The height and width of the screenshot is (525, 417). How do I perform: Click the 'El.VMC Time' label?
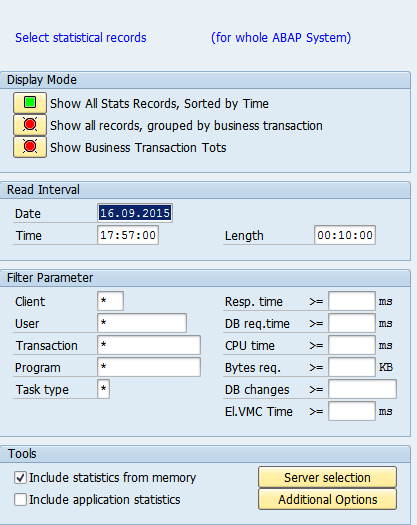(x=259, y=411)
